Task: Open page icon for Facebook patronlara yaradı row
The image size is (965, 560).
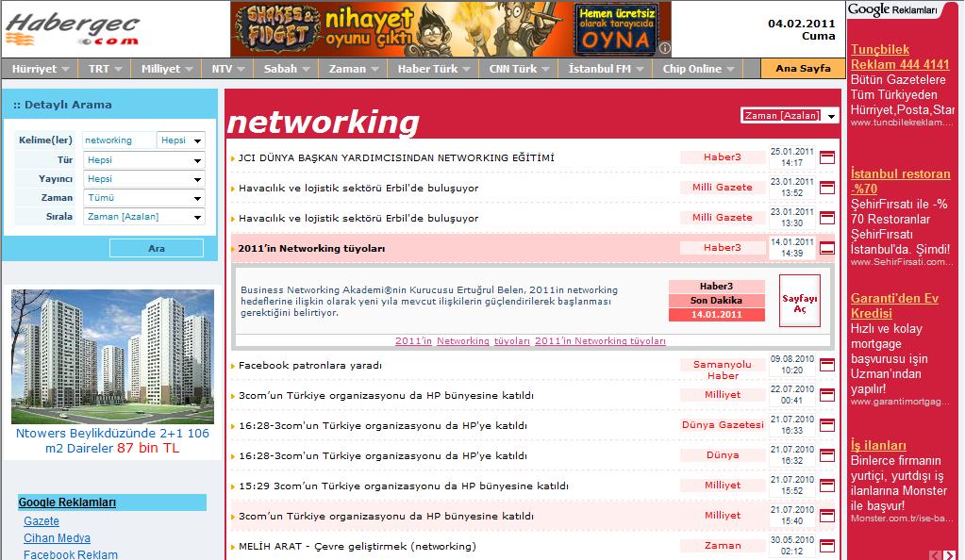Action: [827, 365]
